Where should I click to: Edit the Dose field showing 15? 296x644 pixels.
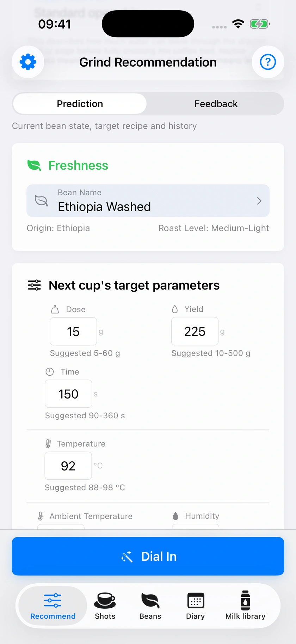pyautogui.click(x=73, y=332)
